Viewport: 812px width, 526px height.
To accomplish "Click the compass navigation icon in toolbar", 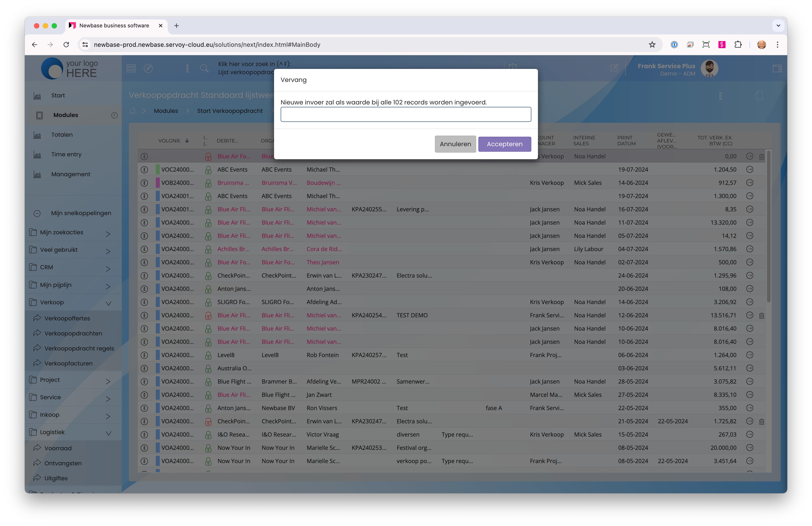I will (x=148, y=68).
